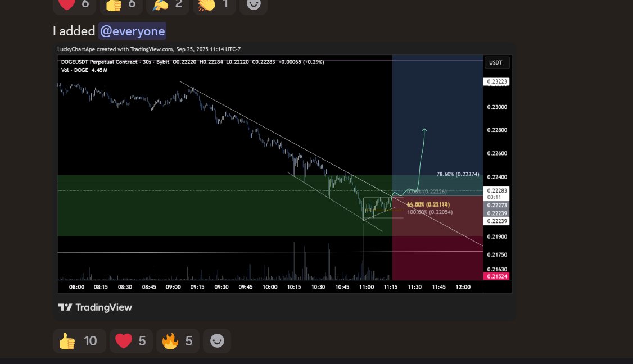This screenshot has width=633, height=364.
Task: Click the 78.60% (0.22374) fib label
Action: click(x=458, y=174)
